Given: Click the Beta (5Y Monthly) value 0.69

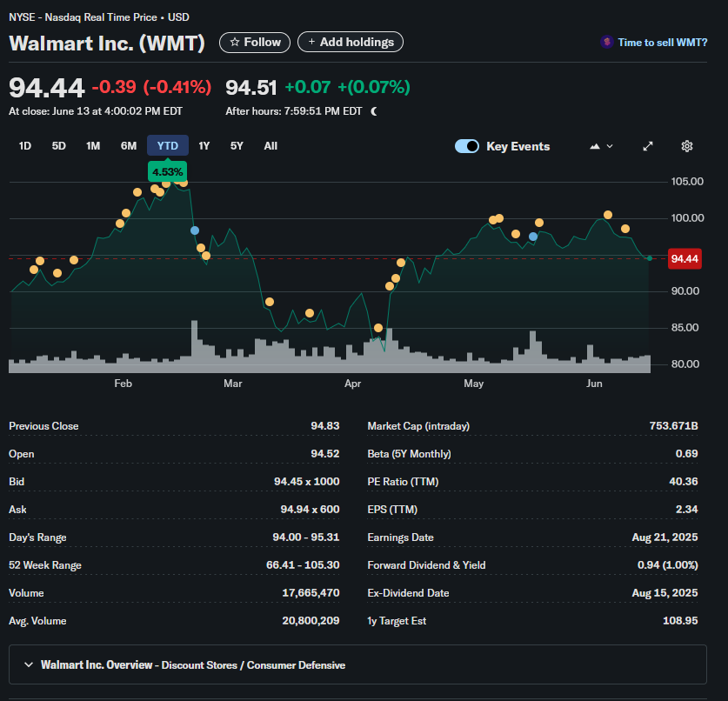Looking at the screenshot, I should 686,453.
